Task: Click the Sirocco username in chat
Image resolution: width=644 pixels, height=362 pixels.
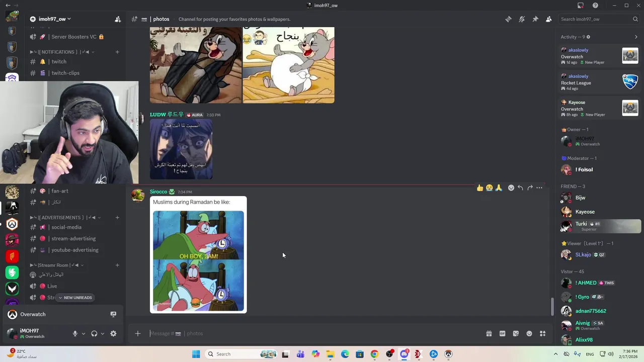Action: [x=158, y=192]
